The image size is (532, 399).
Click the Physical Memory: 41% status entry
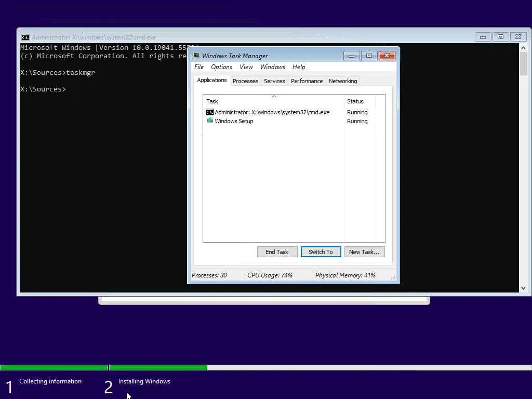(345, 275)
